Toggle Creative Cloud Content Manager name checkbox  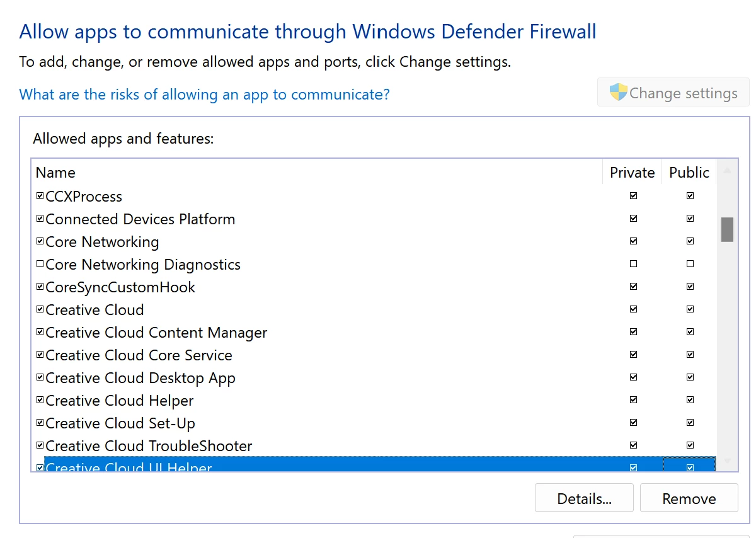pos(40,332)
